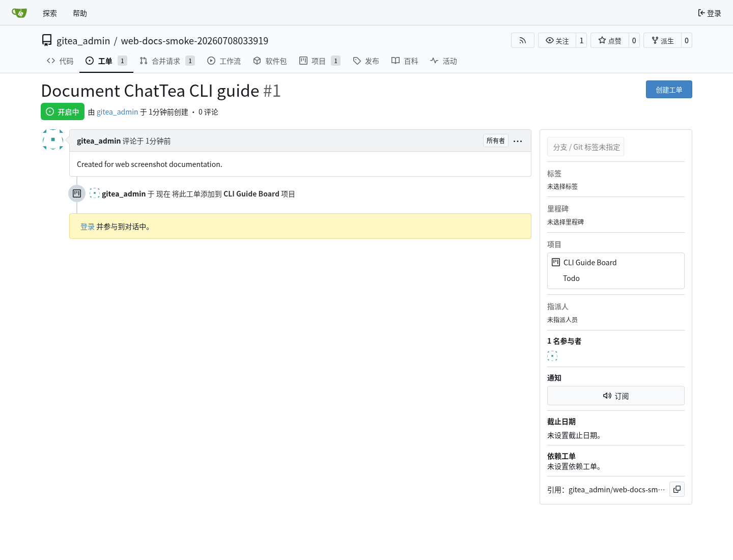The height and width of the screenshot is (560, 733).
Task: Click the Todo column label
Action: [x=571, y=278]
